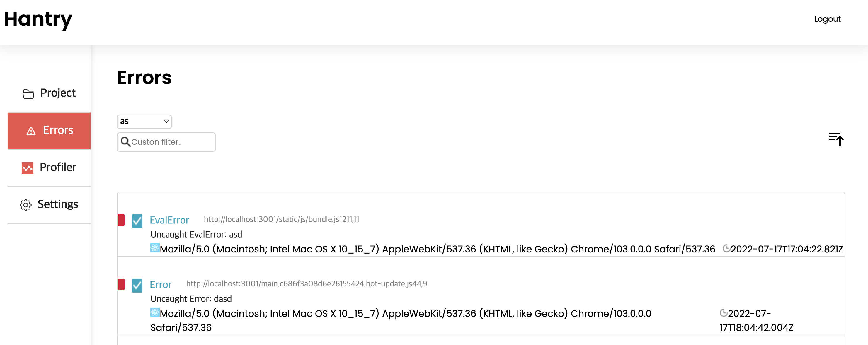Open the Error title link
Image resolution: width=868 pixels, height=345 pixels.
point(160,284)
